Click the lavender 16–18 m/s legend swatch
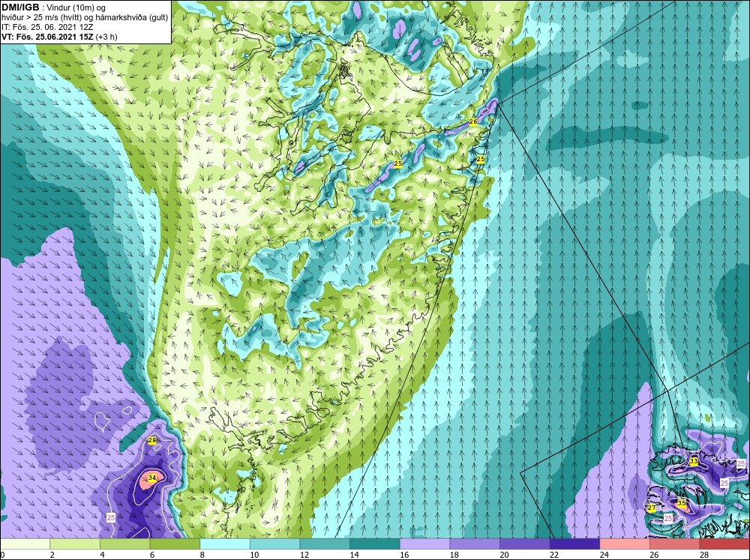Viewport: 750px width, 560px height. click(424, 544)
